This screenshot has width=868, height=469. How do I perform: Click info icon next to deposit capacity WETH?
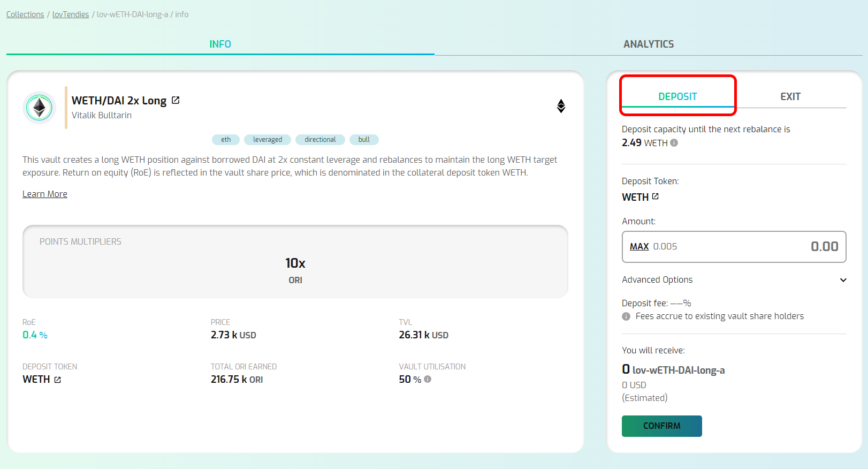pos(674,143)
